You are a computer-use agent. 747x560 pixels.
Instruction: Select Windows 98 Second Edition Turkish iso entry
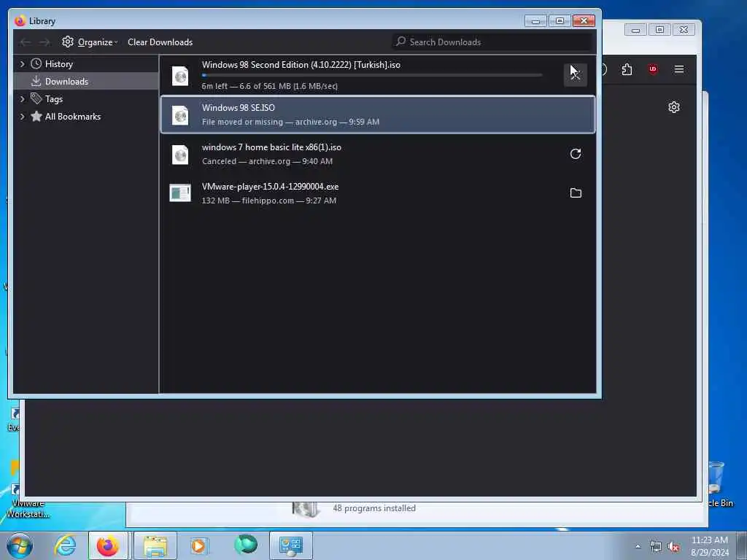pos(378,75)
